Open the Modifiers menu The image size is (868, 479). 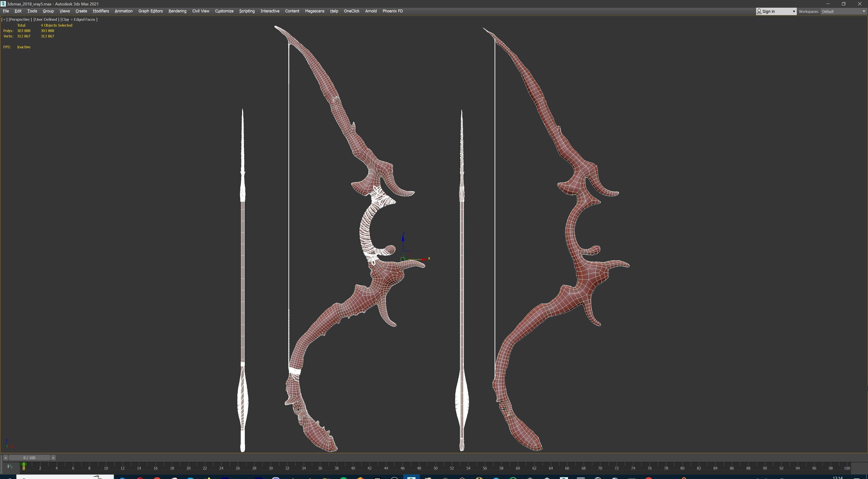(x=101, y=11)
